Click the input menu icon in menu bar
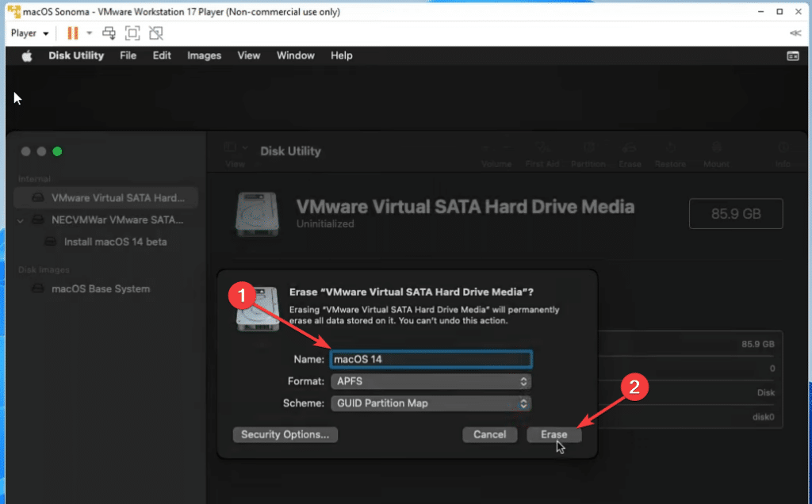The height and width of the screenshot is (504, 812). tap(793, 56)
